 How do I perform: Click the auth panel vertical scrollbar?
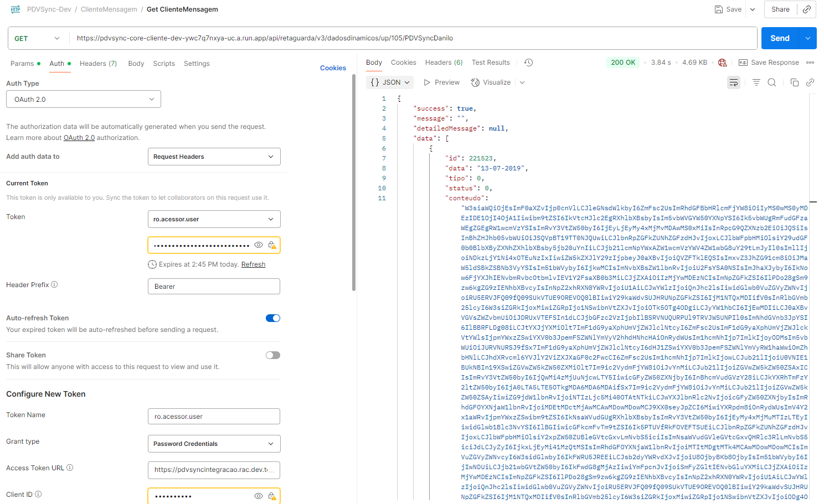coord(354,183)
